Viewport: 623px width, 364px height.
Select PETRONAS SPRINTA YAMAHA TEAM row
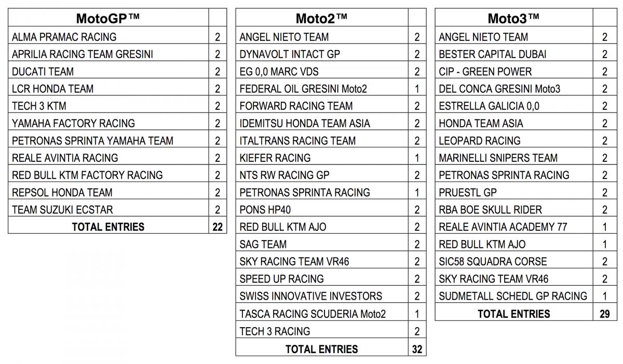point(92,141)
